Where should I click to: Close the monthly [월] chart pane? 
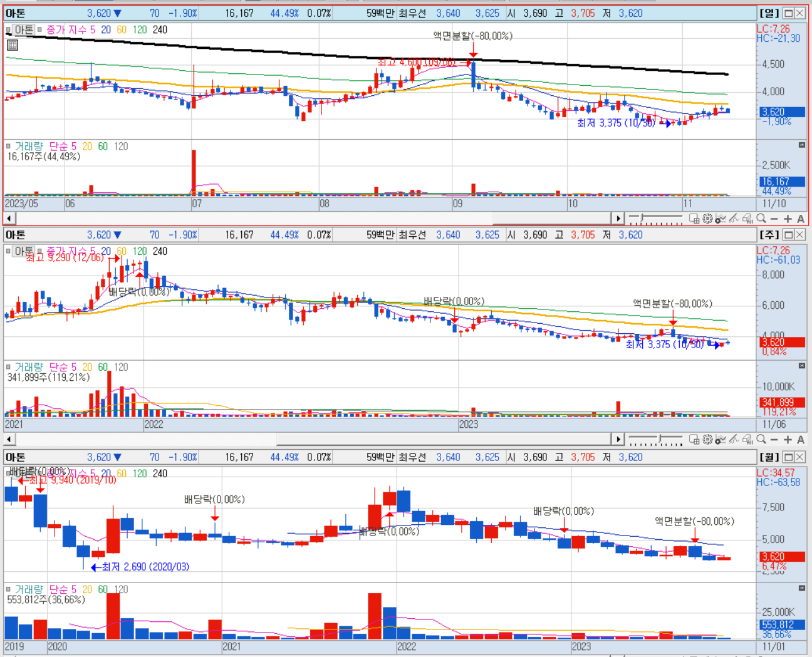coord(799,457)
